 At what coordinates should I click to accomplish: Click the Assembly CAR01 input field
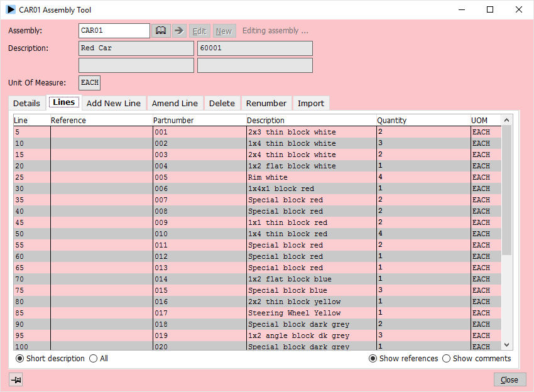click(x=114, y=31)
